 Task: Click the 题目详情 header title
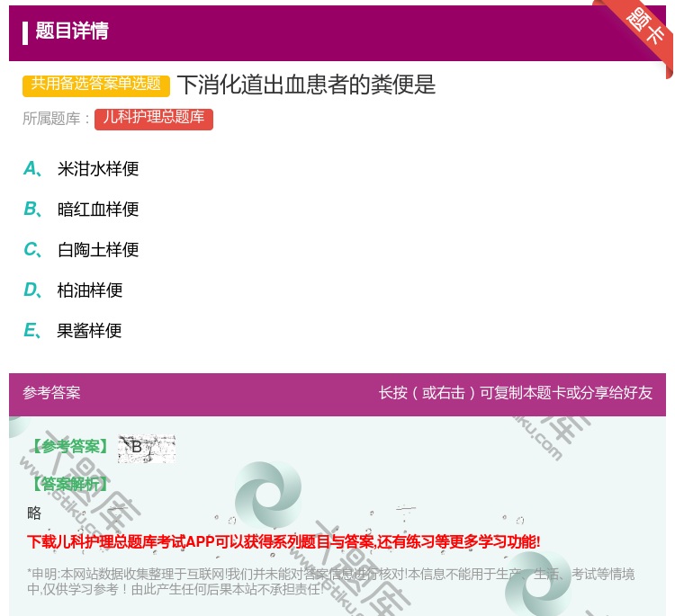point(72,31)
